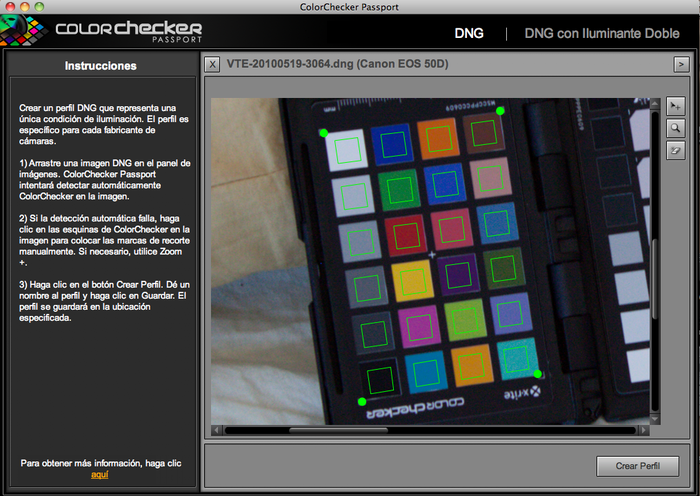Click the vertical scrollbar thumb of the image
Screen dimensions: 700x496
(x=655, y=280)
